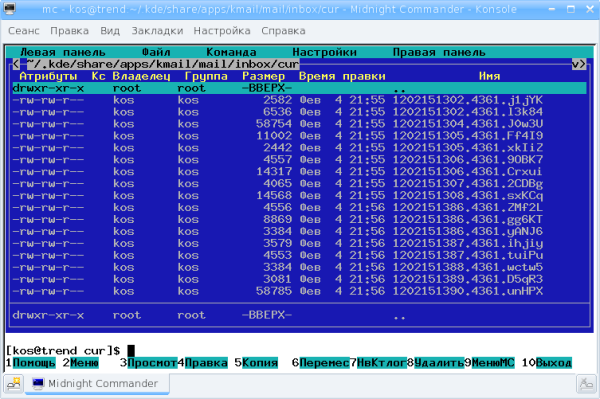The image size is (600, 399).
Task: Click the 2 Меню function key
Action: pyautogui.click(x=81, y=362)
